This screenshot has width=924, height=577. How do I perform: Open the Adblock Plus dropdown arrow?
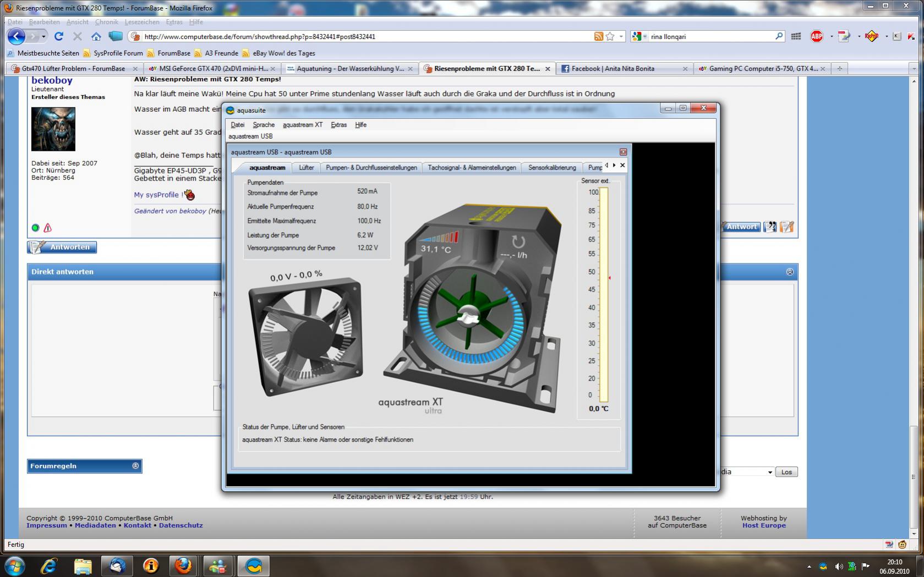click(831, 36)
